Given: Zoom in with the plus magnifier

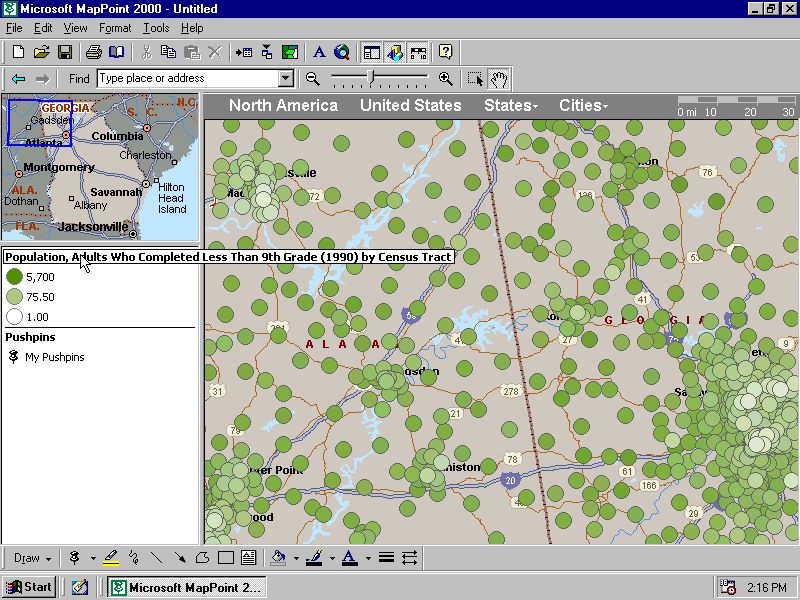Looking at the screenshot, I should click(x=445, y=79).
